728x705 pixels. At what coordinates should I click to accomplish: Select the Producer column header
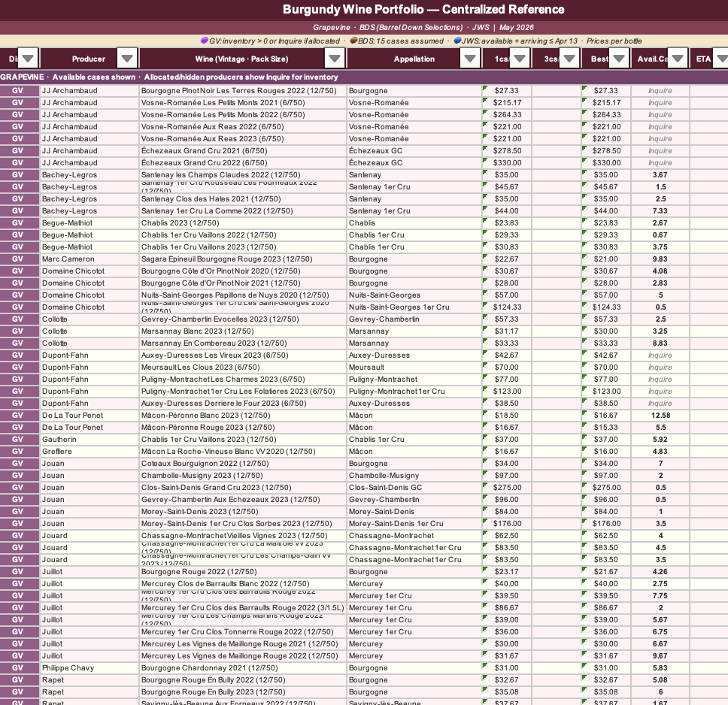point(89,59)
